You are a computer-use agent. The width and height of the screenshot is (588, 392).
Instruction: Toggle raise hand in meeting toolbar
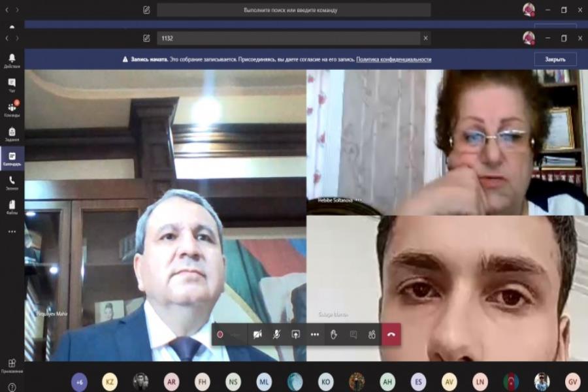click(334, 335)
